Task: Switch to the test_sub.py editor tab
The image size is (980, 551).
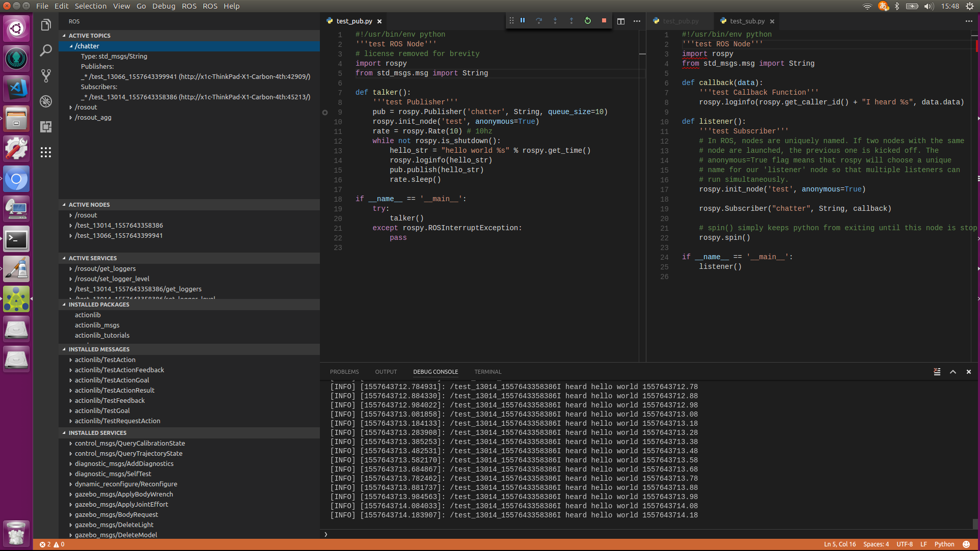Action: tap(747, 21)
